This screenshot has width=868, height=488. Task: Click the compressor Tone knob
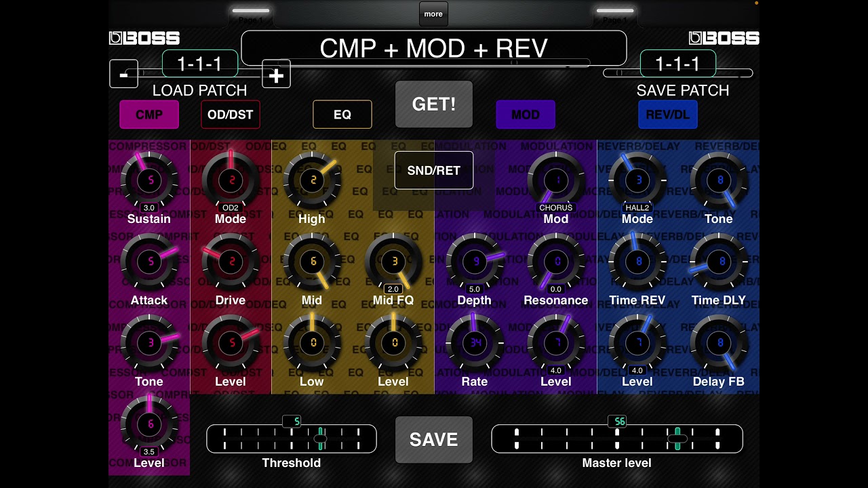(x=149, y=343)
